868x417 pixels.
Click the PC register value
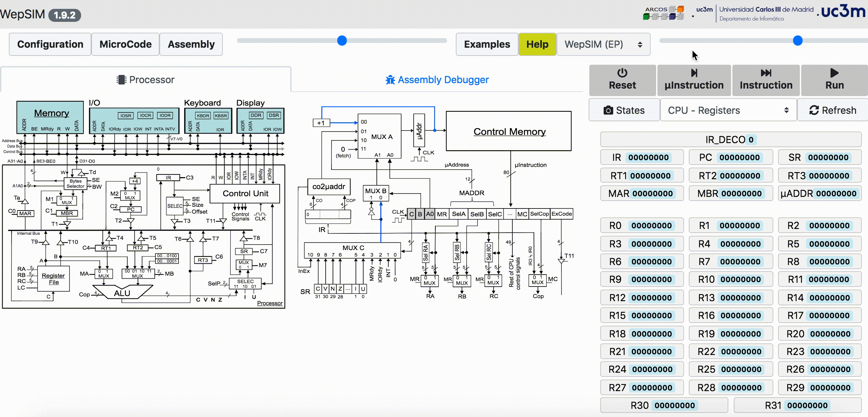739,157
